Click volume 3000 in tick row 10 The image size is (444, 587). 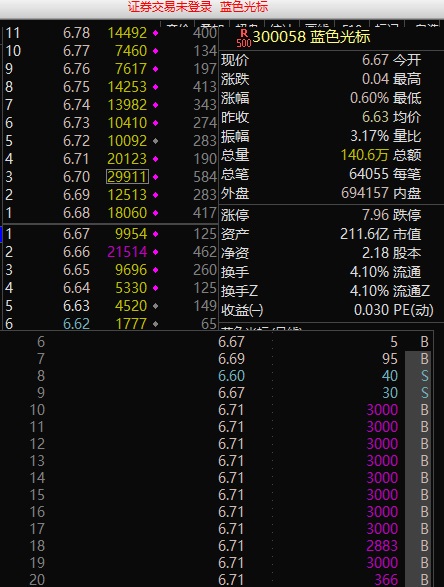click(x=382, y=410)
